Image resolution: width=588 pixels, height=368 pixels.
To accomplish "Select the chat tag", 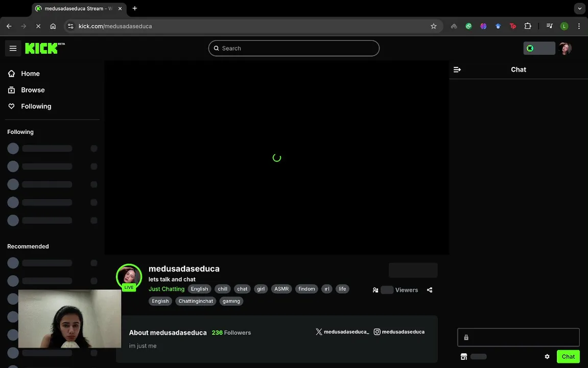I will coord(242,289).
